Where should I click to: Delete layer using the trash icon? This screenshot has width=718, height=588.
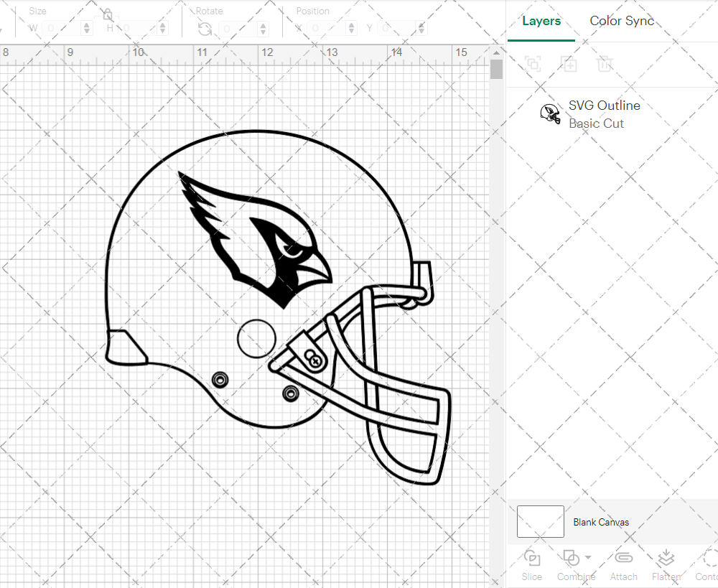click(605, 65)
